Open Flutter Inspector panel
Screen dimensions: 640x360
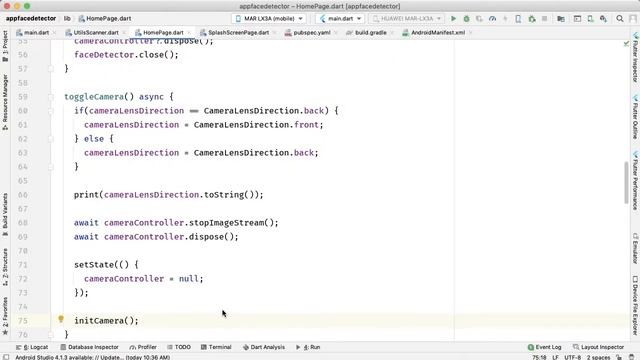pyautogui.click(x=635, y=57)
